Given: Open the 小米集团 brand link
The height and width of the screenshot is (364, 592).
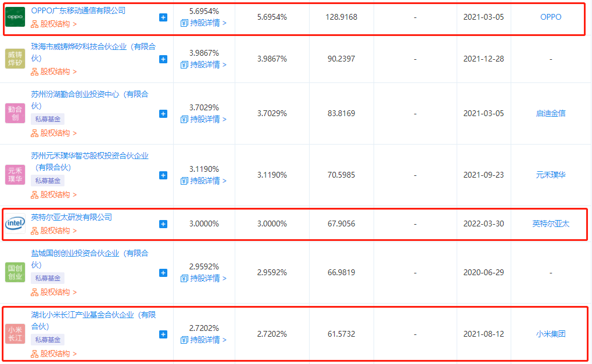Looking at the screenshot, I should click(x=551, y=334).
